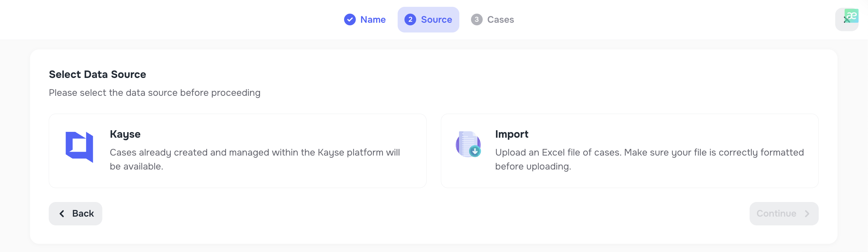The width and height of the screenshot is (868, 252).
Task: Click the Name step checkmark icon
Action: 350,19
